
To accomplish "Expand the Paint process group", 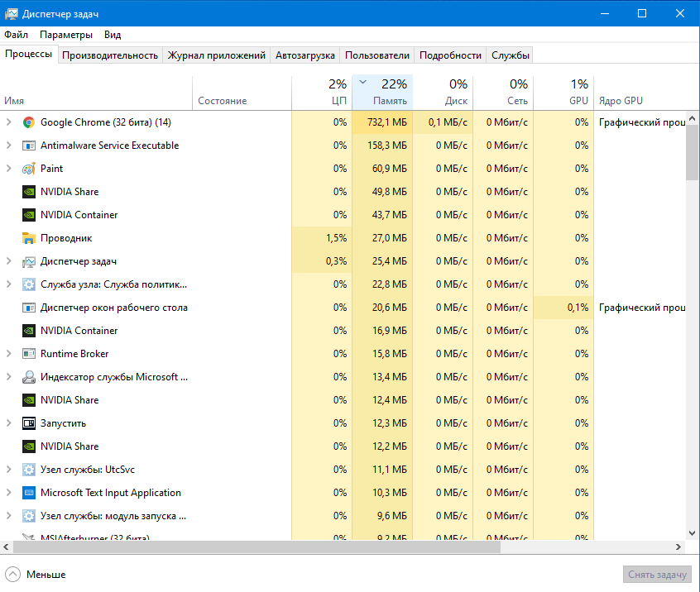I will coord(8,168).
